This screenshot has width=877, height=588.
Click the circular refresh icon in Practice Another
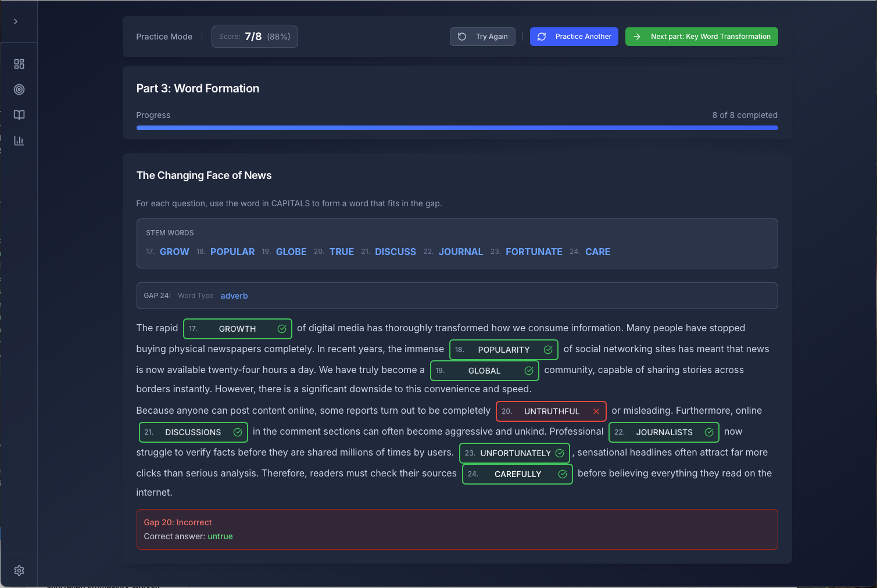(x=542, y=37)
